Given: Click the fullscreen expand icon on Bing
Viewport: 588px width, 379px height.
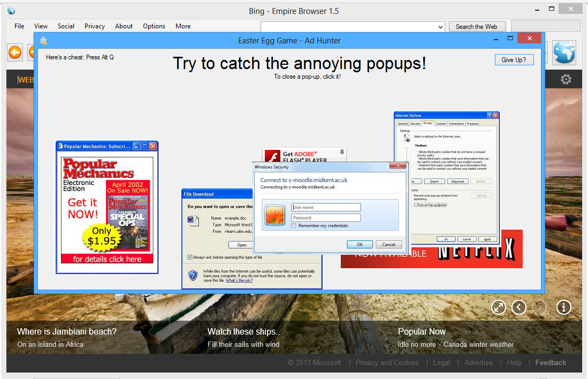Looking at the screenshot, I should (x=498, y=307).
